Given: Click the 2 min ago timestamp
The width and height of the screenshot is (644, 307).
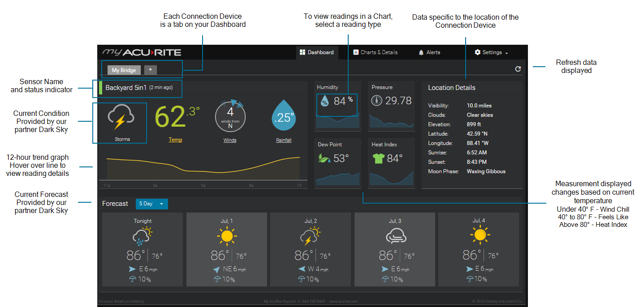Looking at the screenshot, I should coord(161,88).
